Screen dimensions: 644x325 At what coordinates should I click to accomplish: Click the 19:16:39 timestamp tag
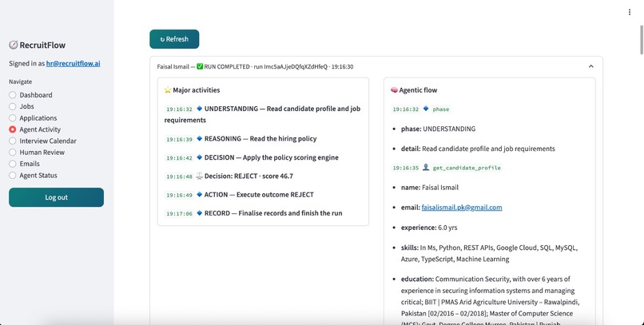click(179, 139)
